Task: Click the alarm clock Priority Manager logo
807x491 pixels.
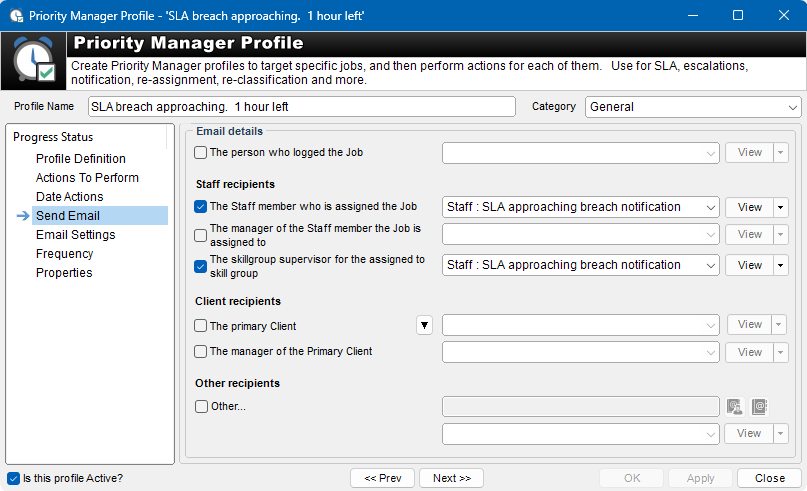Action: point(34,61)
